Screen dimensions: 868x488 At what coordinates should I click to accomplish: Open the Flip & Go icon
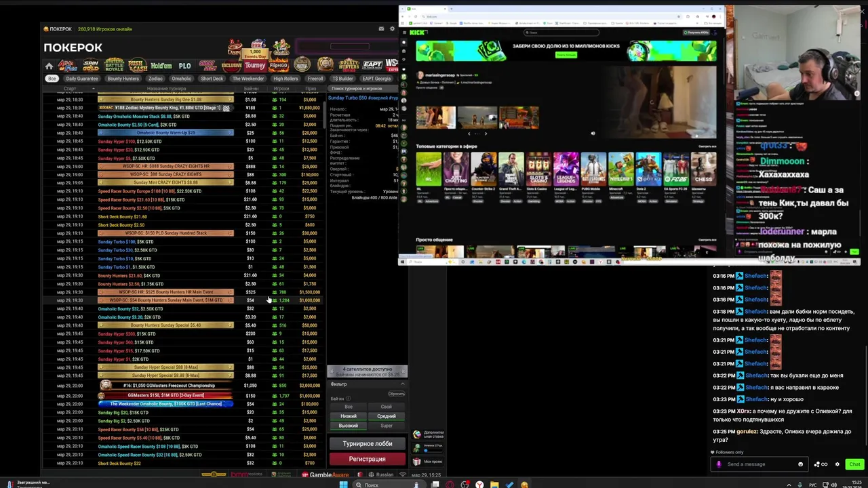[x=278, y=66]
